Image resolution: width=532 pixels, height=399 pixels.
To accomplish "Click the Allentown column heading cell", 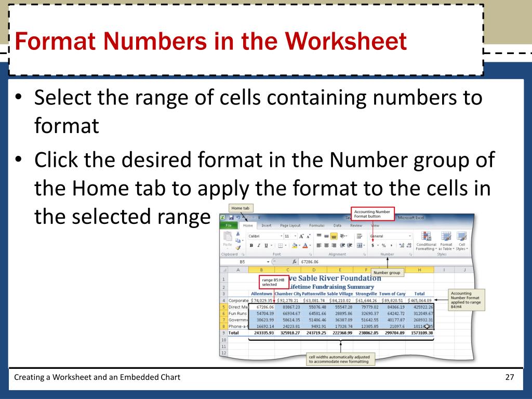I will [x=262, y=294].
